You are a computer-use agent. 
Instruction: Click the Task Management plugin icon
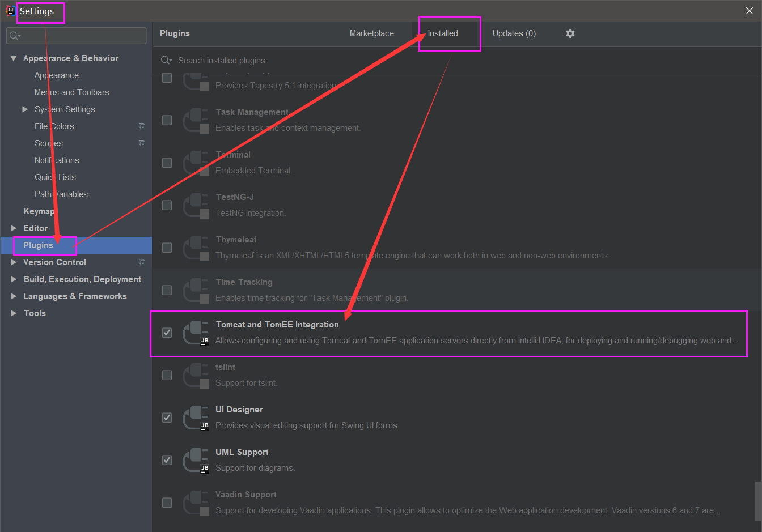pyautogui.click(x=196, y=120)
